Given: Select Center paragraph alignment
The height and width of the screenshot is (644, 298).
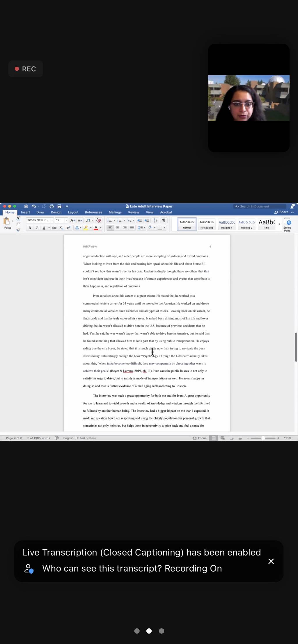Looking at the screenshot, I should point(118,228).
